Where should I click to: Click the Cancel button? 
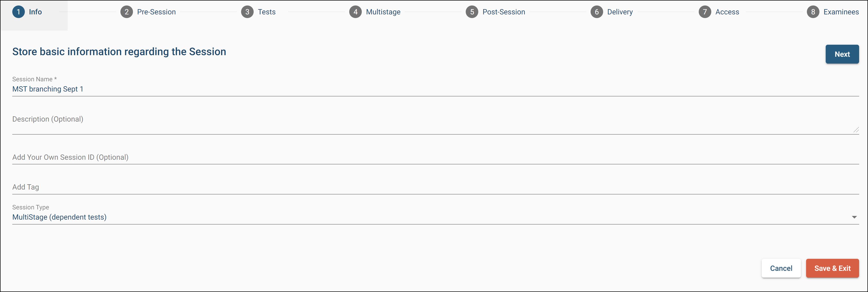tap(781, 268)
